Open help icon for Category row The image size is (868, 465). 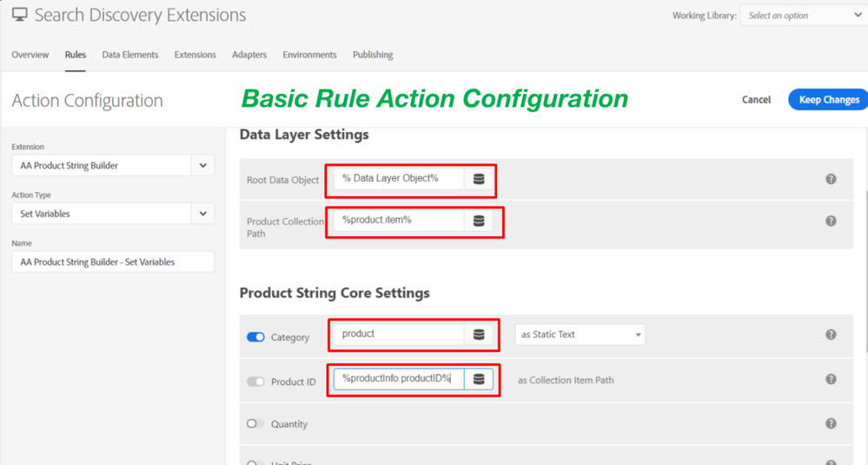point(831,335)
